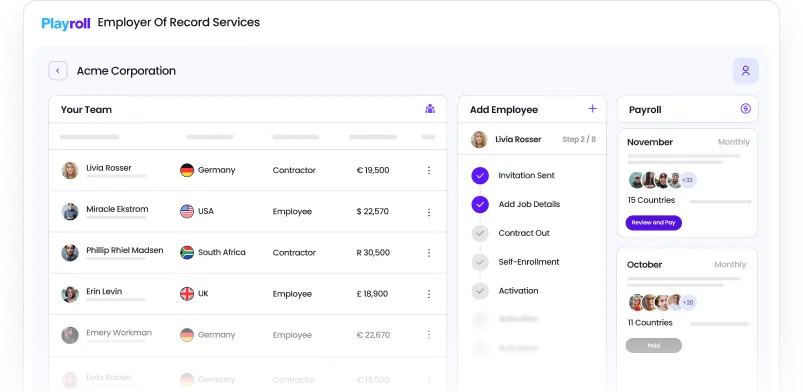This screenshot has height=392, width=803.
Task: Select the Your Team panel header
Action: tap(247, 109)
